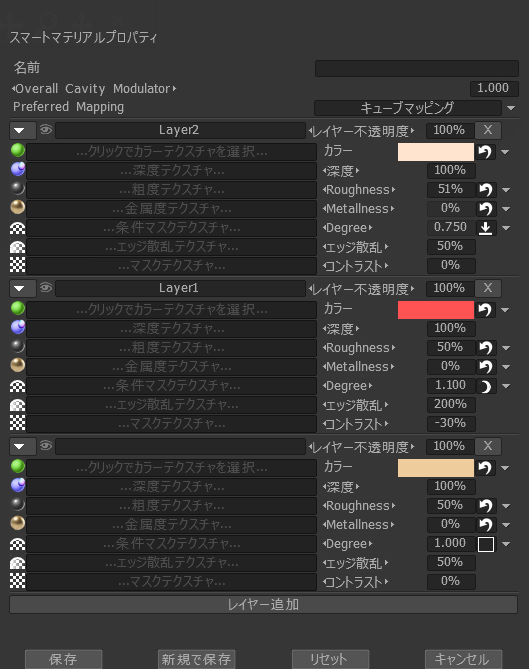
Task: Click Layer1 Degree value 1.100
Action: pyautogui.click(x=451, y=385)
